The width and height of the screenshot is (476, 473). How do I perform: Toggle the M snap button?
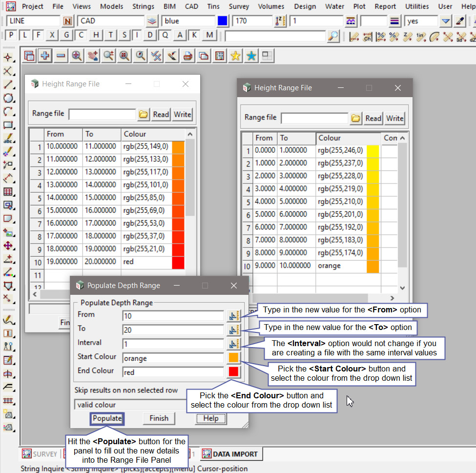(209, 36)
